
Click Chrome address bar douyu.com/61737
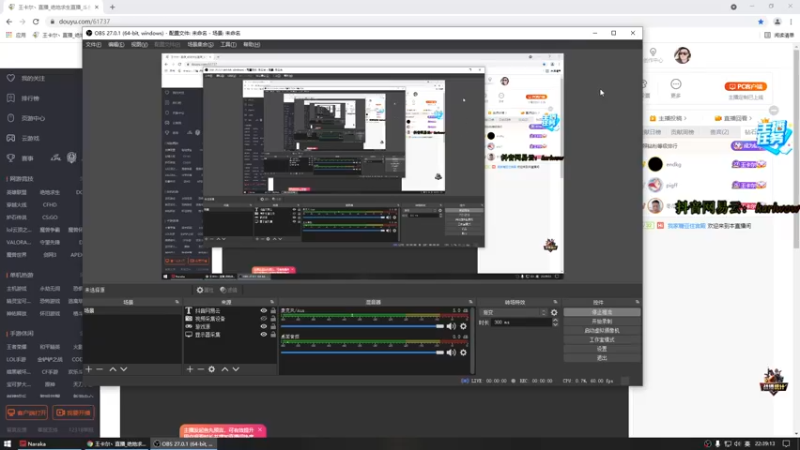click(x=84, y=21)
